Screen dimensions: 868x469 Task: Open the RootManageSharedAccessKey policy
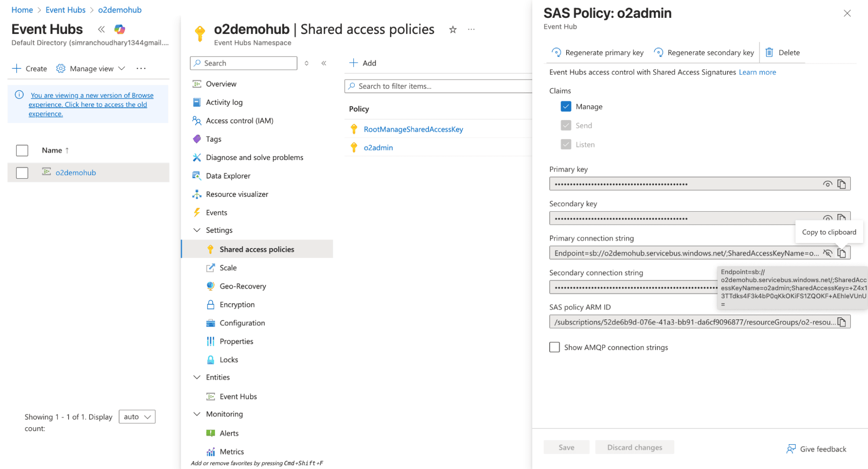click(x=413, y=130)
